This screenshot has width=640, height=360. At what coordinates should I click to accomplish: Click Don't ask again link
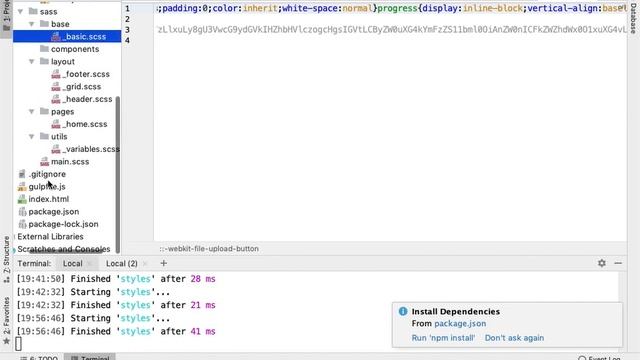[x=514, y=338]
